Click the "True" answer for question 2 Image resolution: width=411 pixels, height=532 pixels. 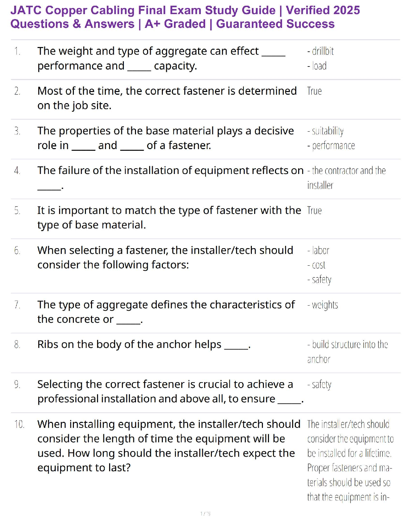pyautogui.click(x=314, y=91)
